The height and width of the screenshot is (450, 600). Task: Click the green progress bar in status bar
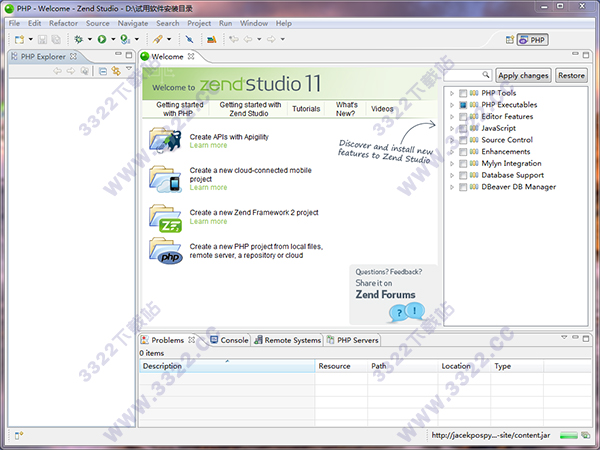pyautogui.click(x=569, y=435)
